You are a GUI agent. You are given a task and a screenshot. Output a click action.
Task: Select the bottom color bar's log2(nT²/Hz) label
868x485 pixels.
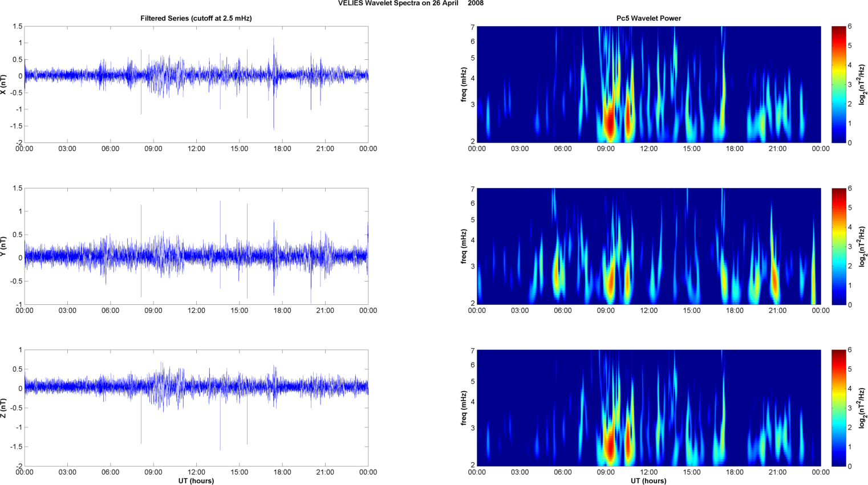pos(863,408)
